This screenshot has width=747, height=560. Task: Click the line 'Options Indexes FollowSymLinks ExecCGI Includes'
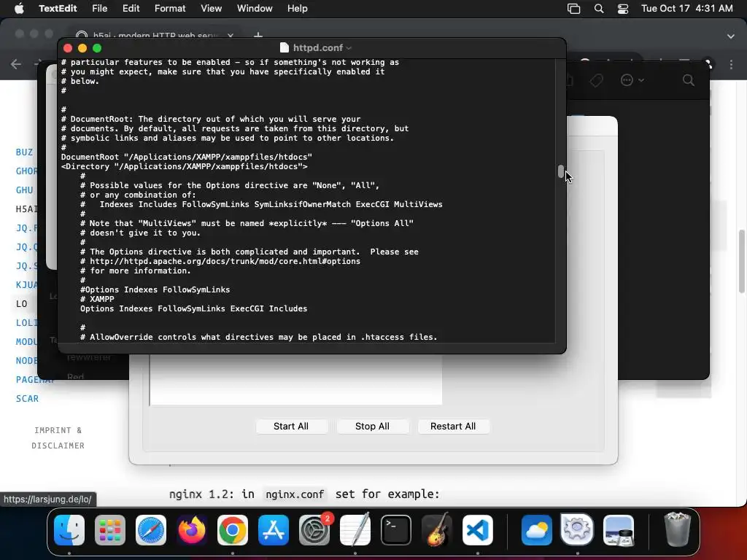coord(194,308)
